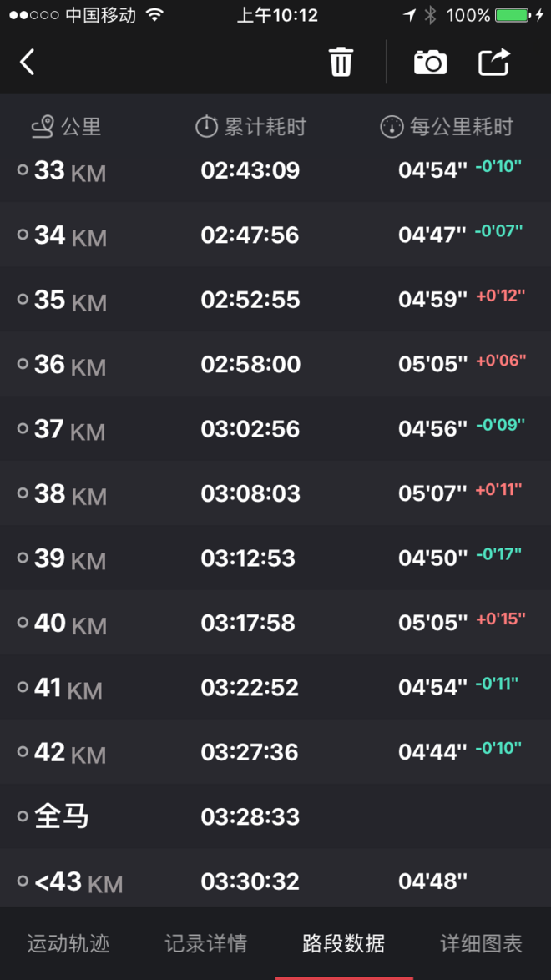
Task: Switch to the 运动轨迹 tab
Action: click(x=68, y=943)
